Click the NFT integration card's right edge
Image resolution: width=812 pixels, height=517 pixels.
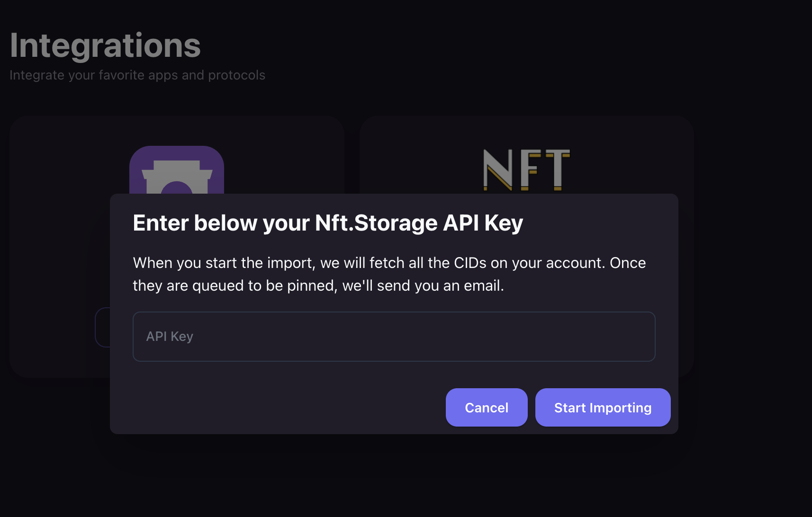click(x=686, y=284)
